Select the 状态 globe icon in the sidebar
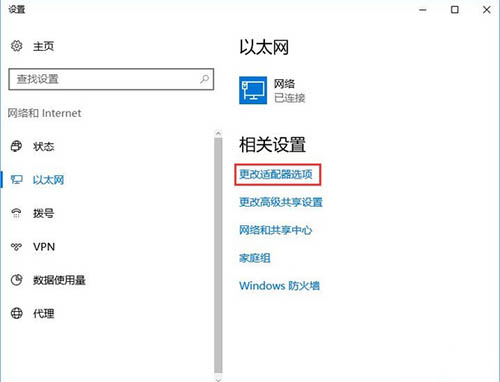This screenshot has width=500, height=382. click(16, 146)
